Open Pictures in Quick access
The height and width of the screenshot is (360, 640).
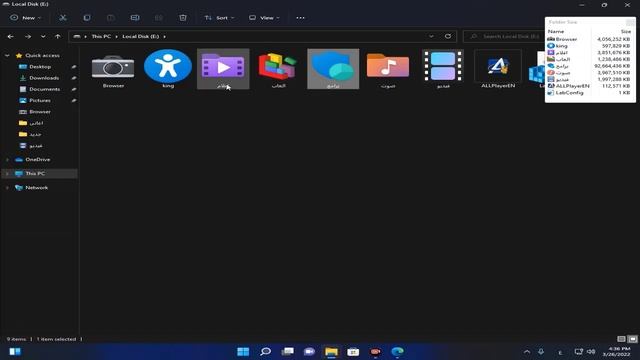tap(40, 100)
